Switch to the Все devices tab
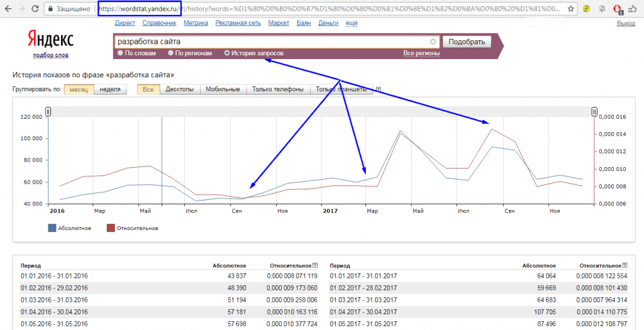644x330 pixels. pos(148,89)
